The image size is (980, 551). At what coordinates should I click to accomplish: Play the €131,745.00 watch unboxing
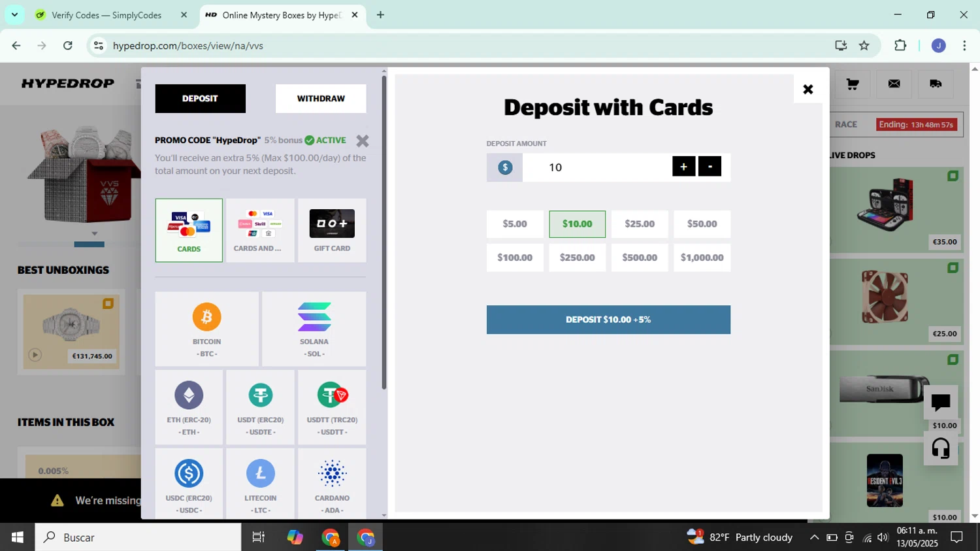pyautogui.click(x=35, y=355)
